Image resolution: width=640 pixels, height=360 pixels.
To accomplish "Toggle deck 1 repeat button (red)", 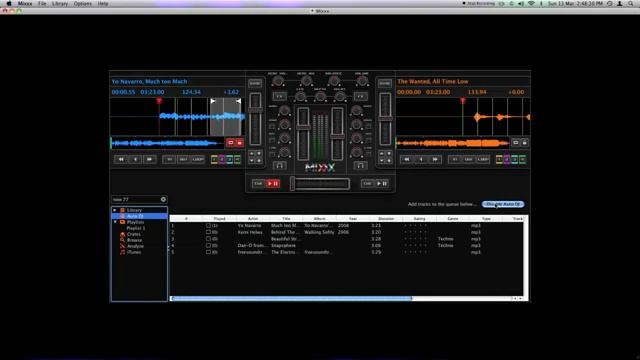I will tap(231, 142).
